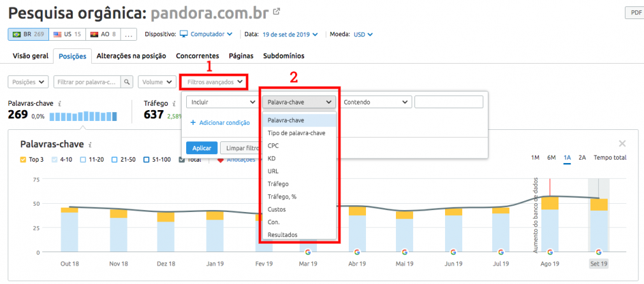Close the Palavras-chave chart panel
Viewport: 644px width, 284px height.
[622, 144]
